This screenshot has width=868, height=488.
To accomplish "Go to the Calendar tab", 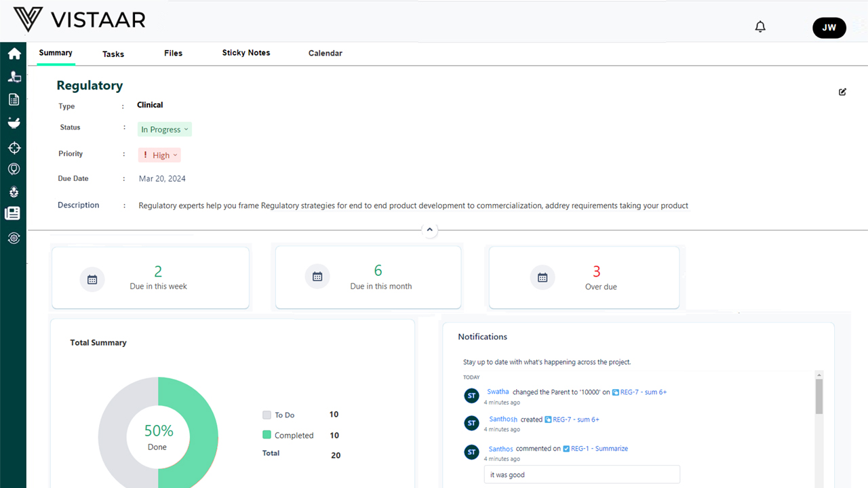I will coord(325,54).
